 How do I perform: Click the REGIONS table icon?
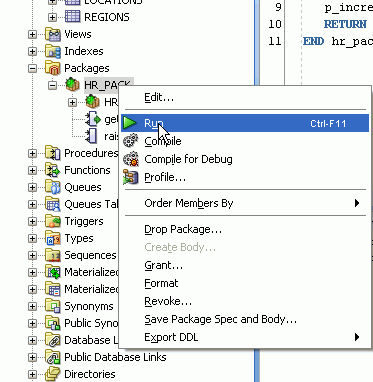72,17
